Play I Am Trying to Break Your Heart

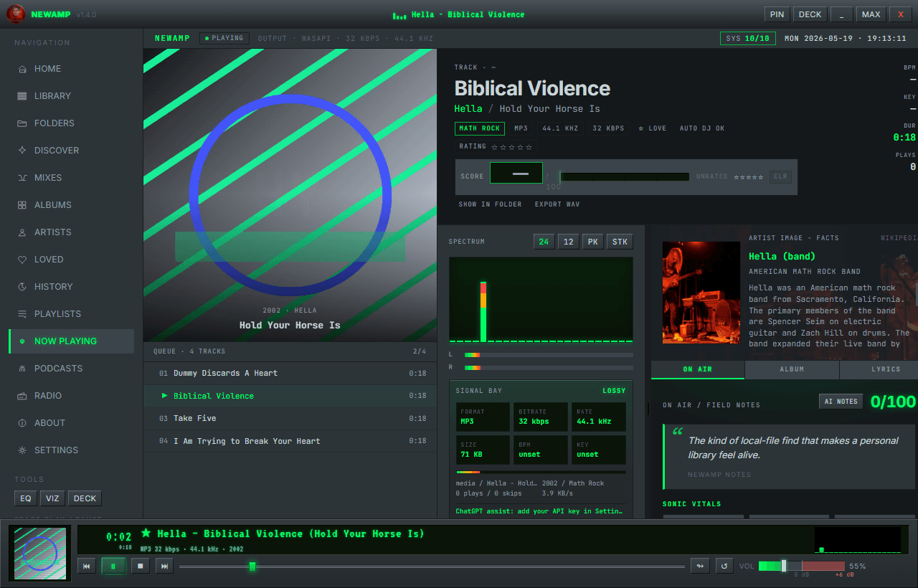coord(290,441)
